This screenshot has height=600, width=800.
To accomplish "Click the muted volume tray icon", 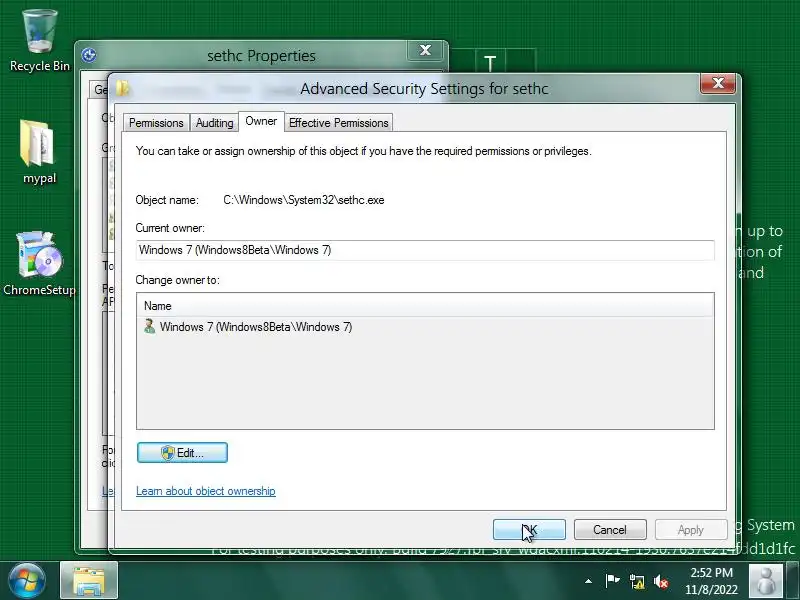I will pyautogui.click(x=661, y=581).
